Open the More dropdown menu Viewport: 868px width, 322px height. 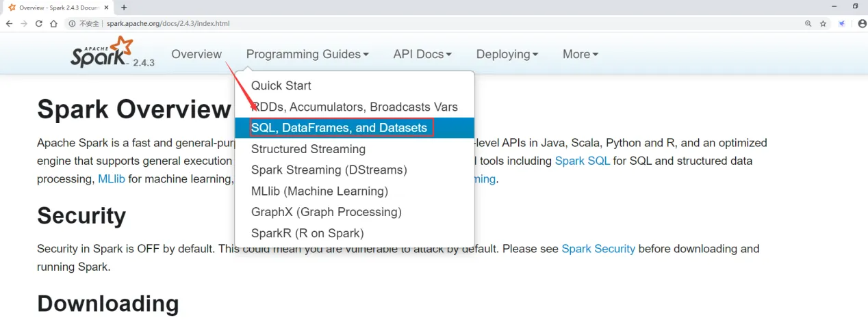[580, 54]
